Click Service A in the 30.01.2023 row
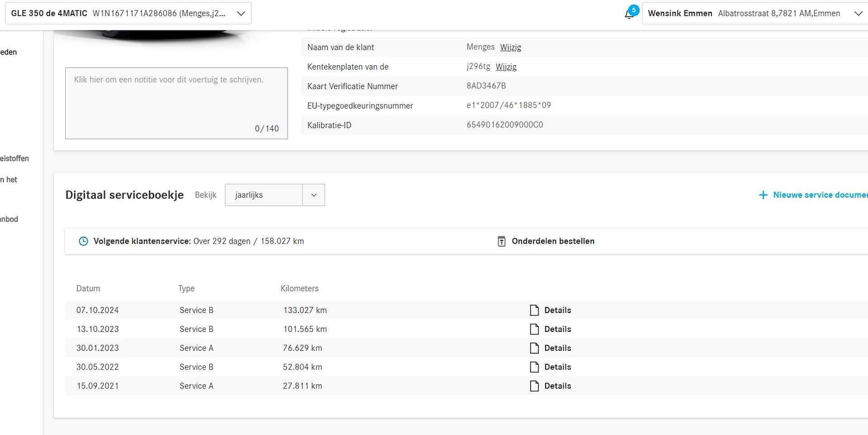This screenshot has height=435, width=868. pos(196,348)
